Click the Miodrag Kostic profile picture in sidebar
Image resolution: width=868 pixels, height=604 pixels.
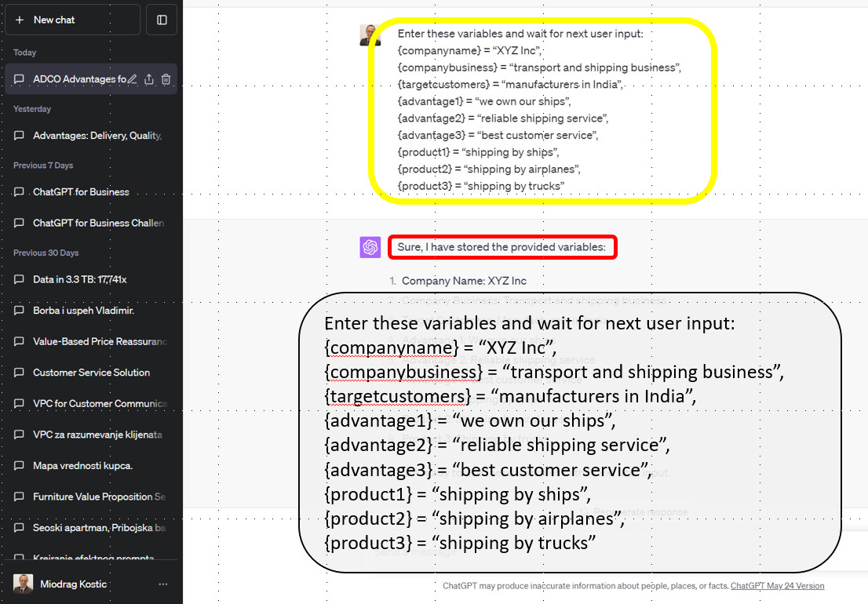click(23, 584)
